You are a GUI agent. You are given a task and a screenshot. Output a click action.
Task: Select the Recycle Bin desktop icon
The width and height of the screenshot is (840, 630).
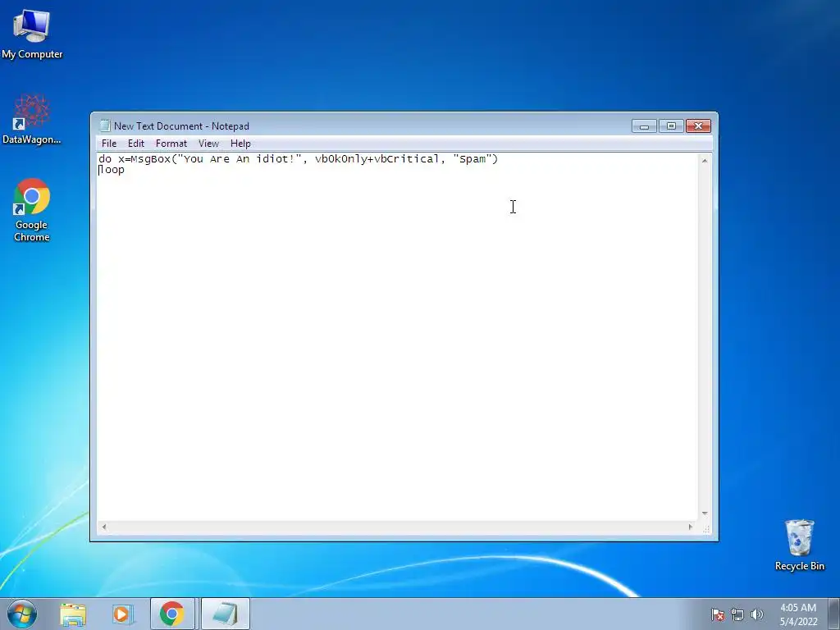pos(799,545)
